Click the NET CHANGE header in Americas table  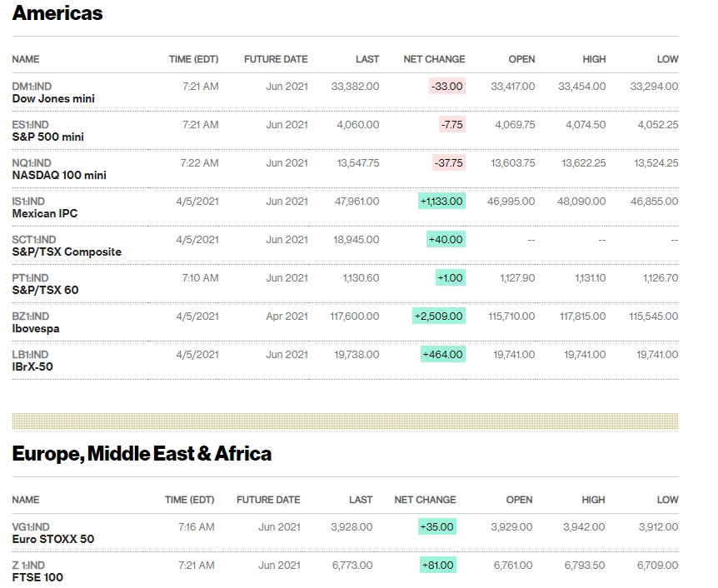pyautogui.click(x=434, y=59)
